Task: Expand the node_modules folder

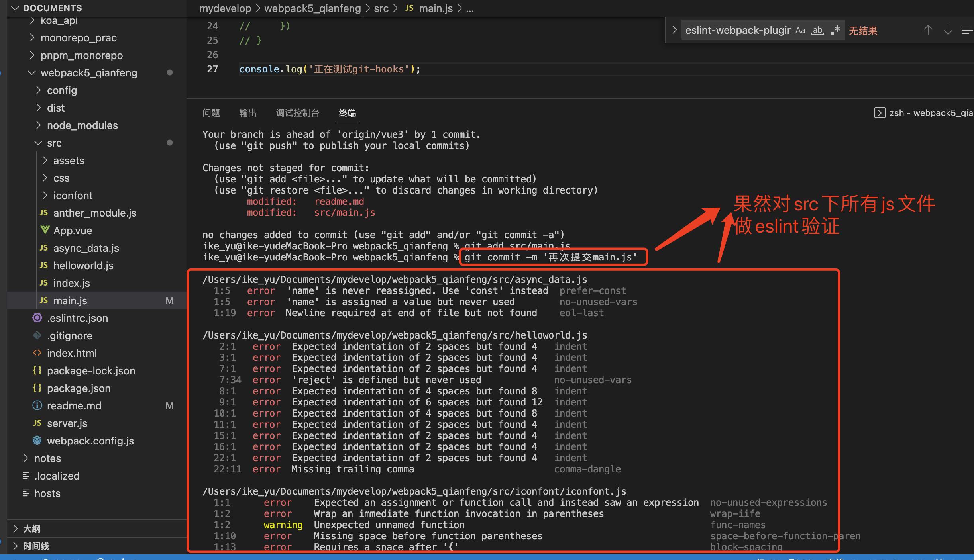Action: click(x=82, y=125)
